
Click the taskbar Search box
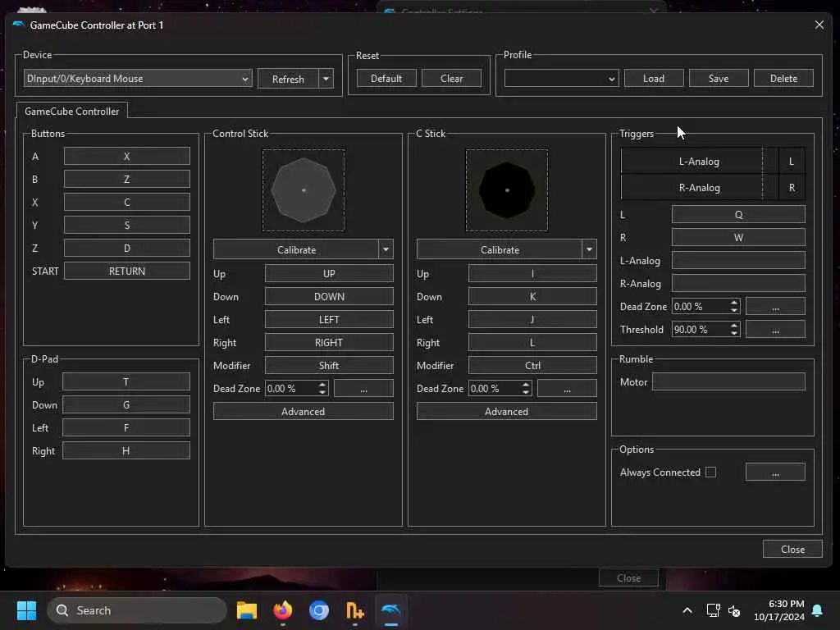(x=137, y=610)
